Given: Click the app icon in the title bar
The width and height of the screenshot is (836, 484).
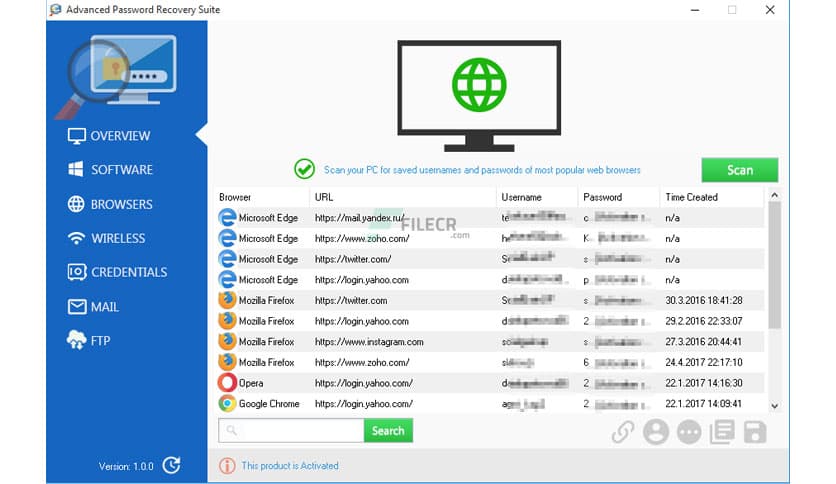Looking at the screenshot, I should [x=55, y=10].
